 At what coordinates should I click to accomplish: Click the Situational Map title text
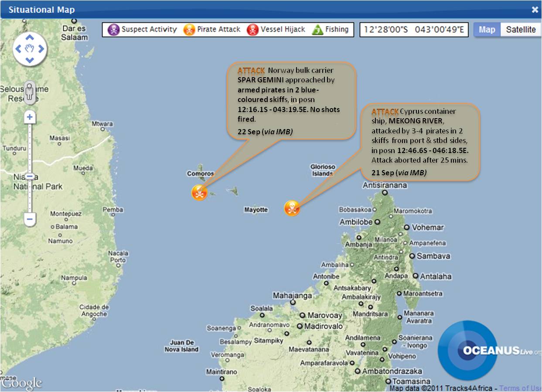(41, 10)
